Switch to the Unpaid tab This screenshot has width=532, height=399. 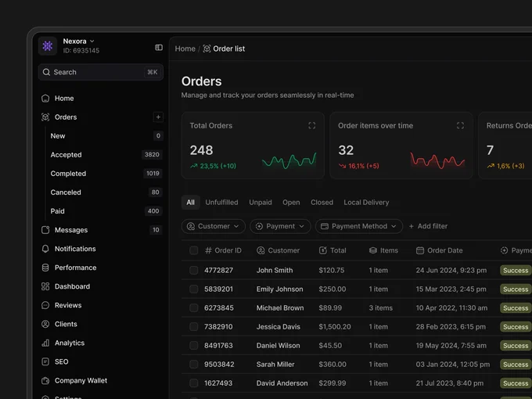click(261, 203)
